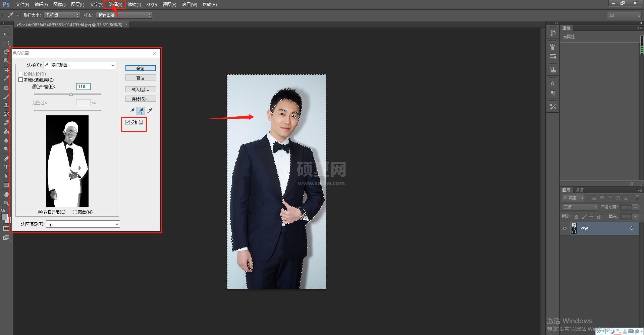
Task: Open the Paragraph panel icon
Action: (553, 93)
